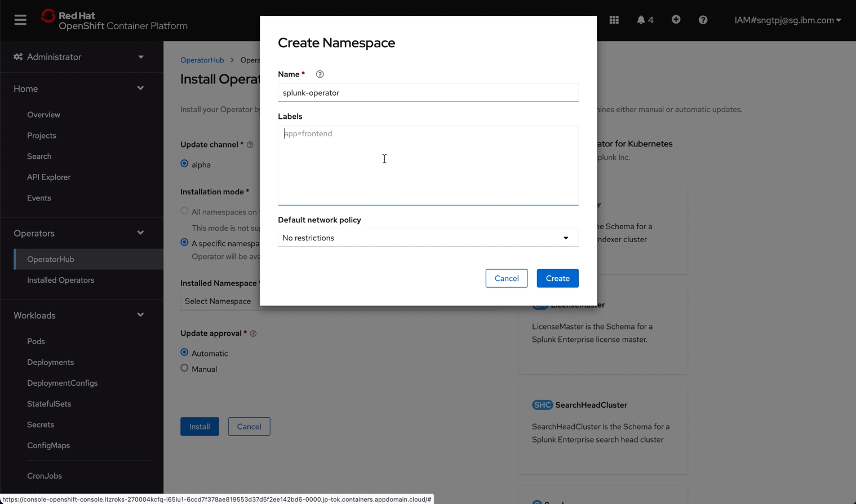Expand the Administrator perspective switcher
The image size is (856, 504).
tap(79, 57)
